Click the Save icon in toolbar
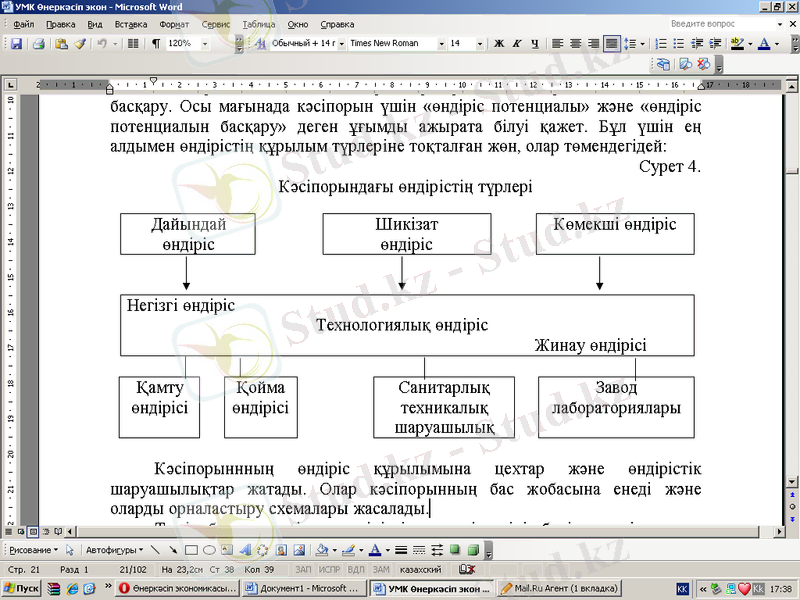The image size is (800, 600). (x=17, y=44)
